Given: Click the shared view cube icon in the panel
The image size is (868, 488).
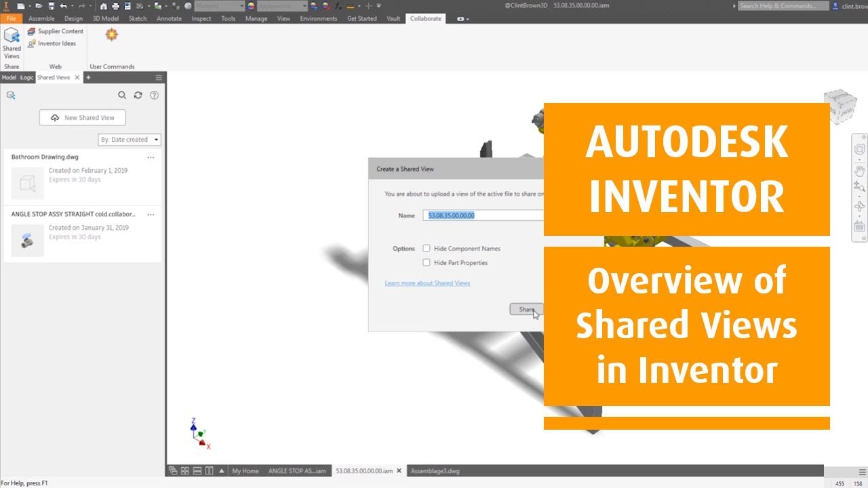Looking at the screenshot, I should (11, 96).
